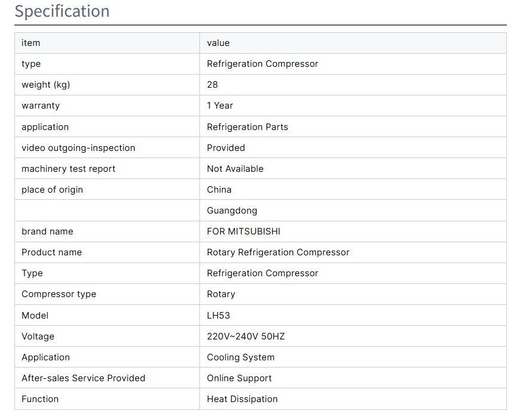This screenshot has width=517, height=420.
Task: Click the 'video outgoing-inspection' label
Action: (78, 148)
